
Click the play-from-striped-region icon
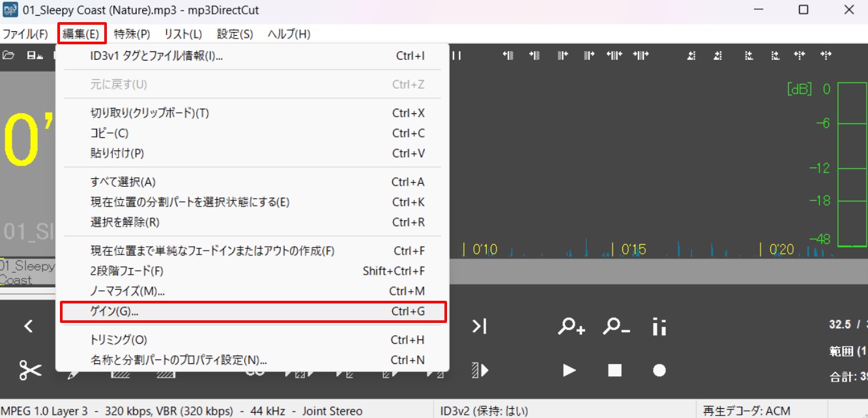click(x=480, y=370)
